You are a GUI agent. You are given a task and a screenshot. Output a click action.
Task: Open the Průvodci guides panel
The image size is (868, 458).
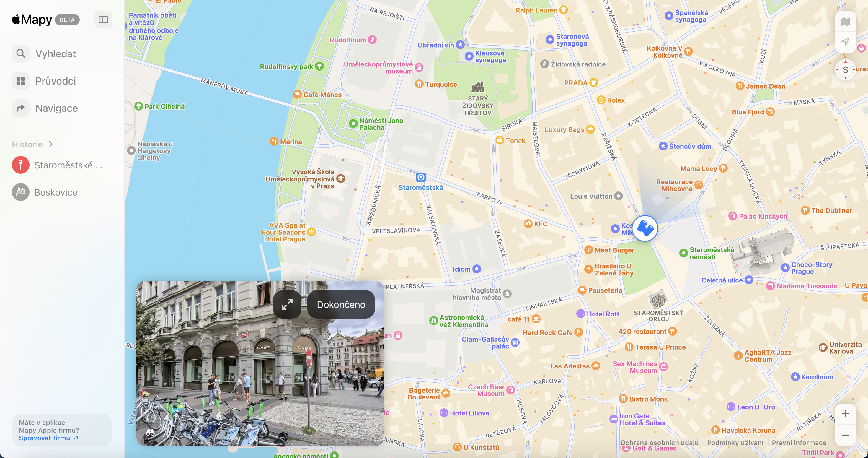pos(21,81)
